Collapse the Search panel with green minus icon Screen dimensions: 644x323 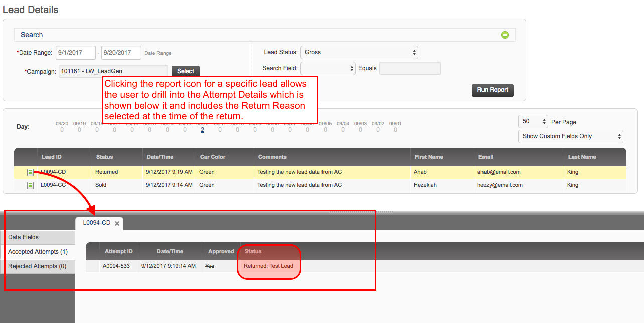click(505, 35)
